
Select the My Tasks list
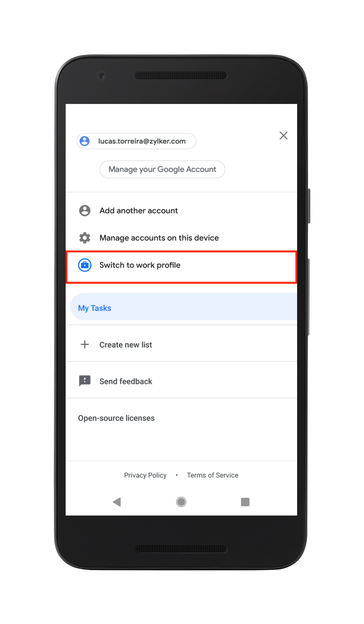(183, 307)
